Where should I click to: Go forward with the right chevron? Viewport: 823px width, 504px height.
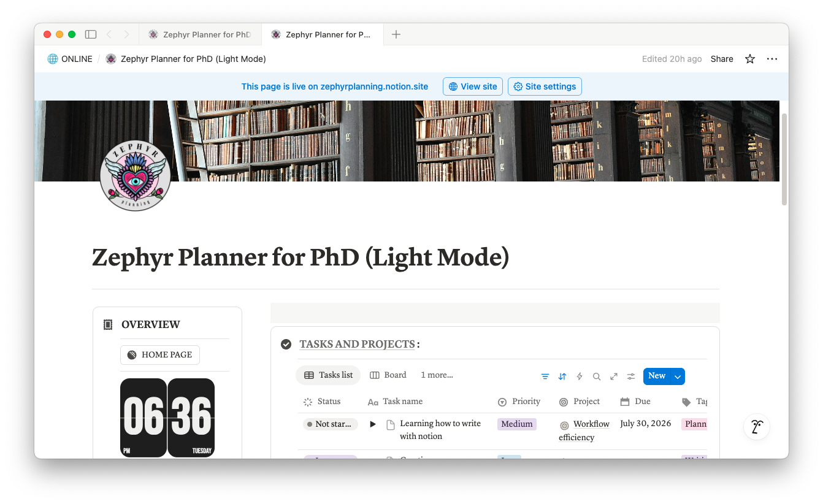[x=126, y=34]
